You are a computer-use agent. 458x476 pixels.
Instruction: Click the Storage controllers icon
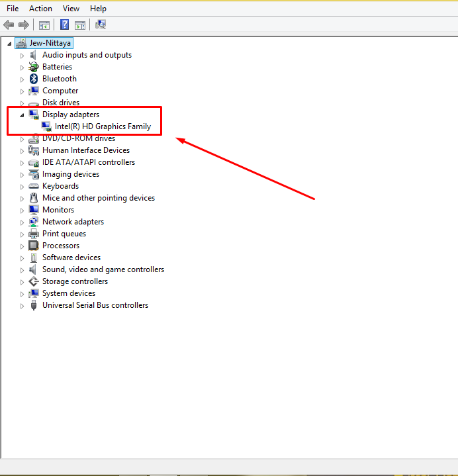[34, 281]
